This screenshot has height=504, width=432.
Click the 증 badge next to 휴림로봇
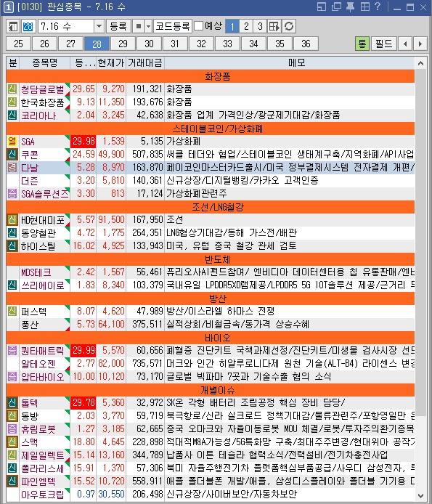(12, 428)
